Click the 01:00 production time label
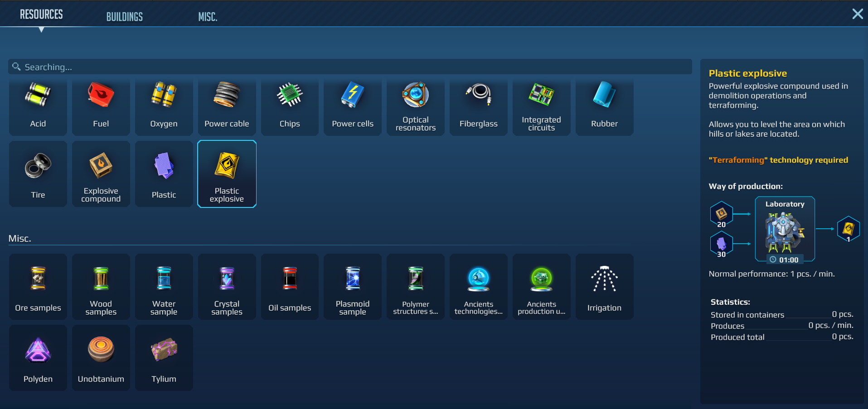868x409 pixels. pyautogui.click(x=785, y=260)
